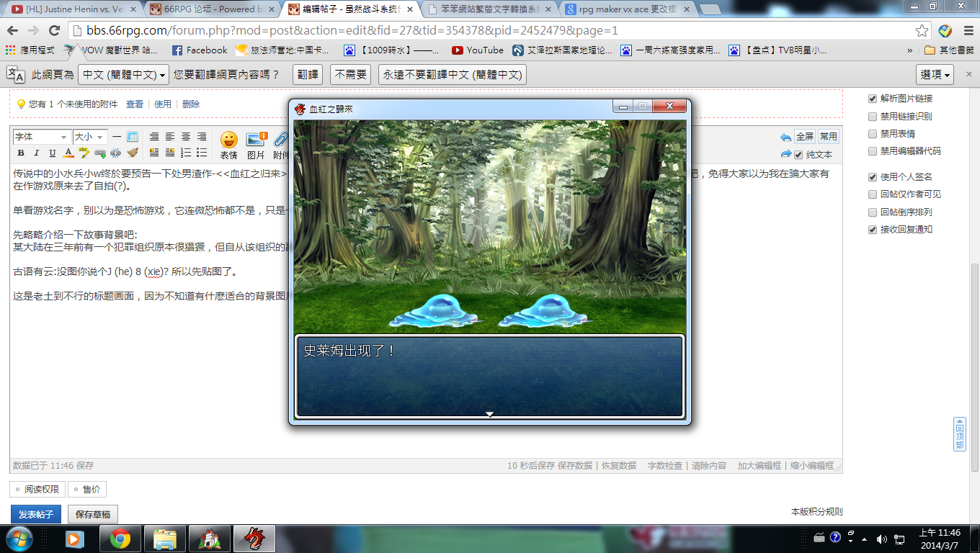Bookmark page with the star icon
This screenshot has height=553, width=980.
(922, 31)
